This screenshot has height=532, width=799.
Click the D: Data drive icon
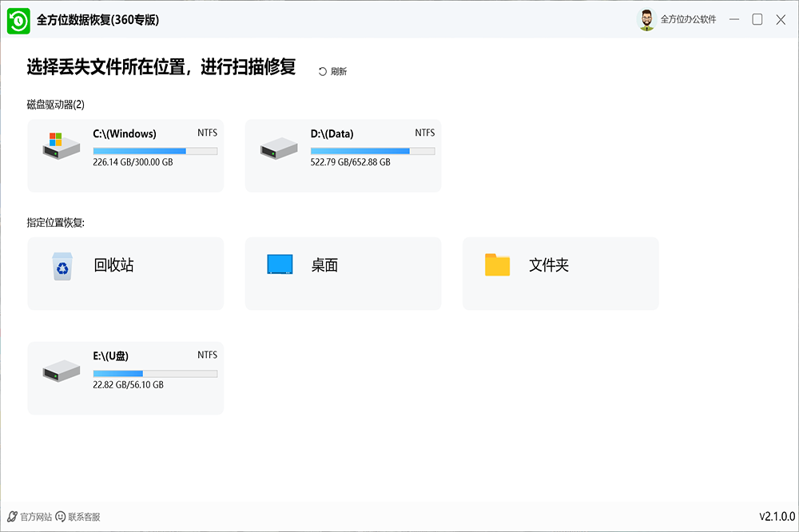pos(279,146)
